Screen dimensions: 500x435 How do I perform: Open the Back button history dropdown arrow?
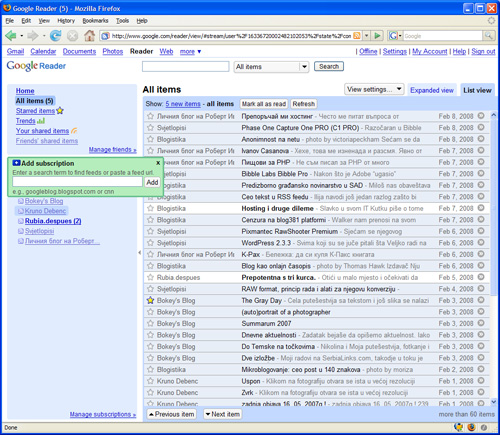[x=22, y=36]
